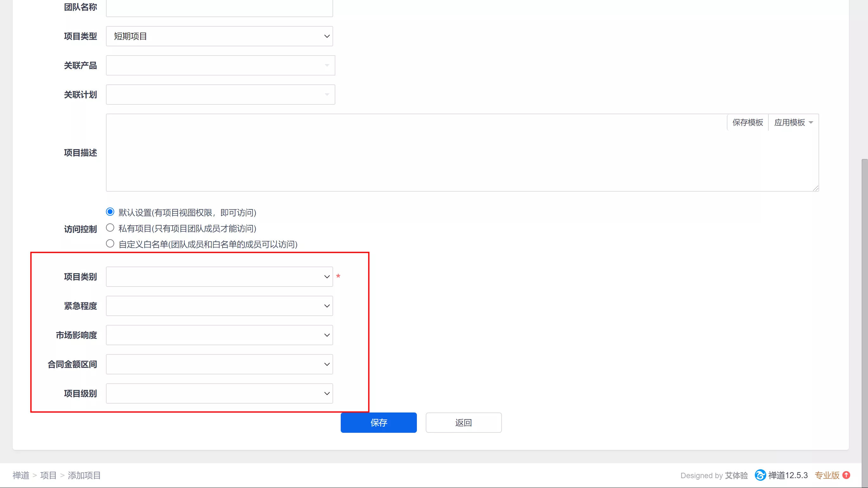Click the 返回 button

coord(464,423)
